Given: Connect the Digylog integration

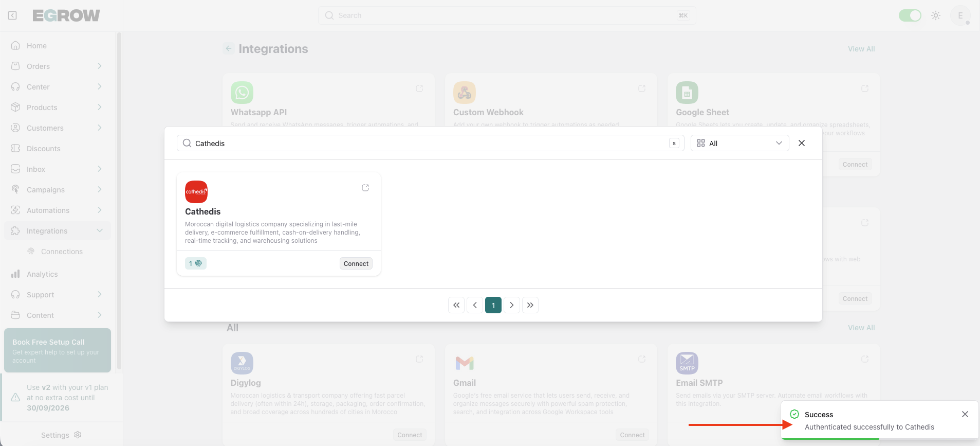Looking at the screenshot, I should tap(410, 435).
